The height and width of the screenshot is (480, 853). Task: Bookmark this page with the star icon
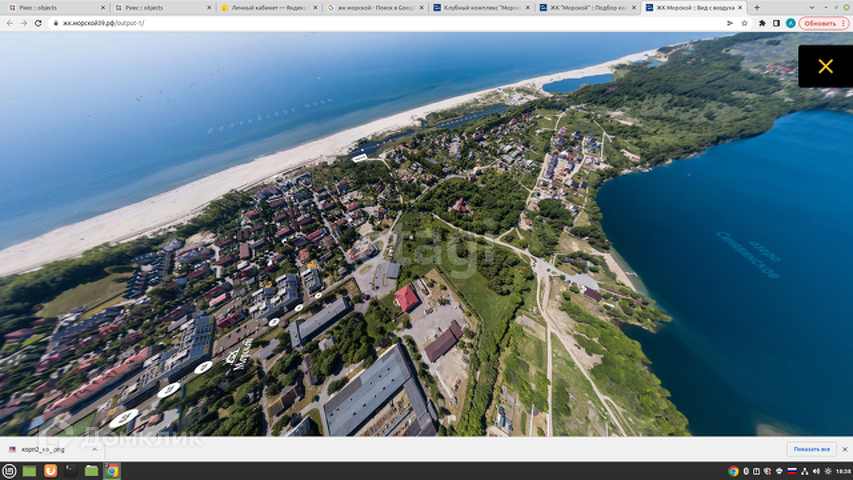tap(744, 23)
